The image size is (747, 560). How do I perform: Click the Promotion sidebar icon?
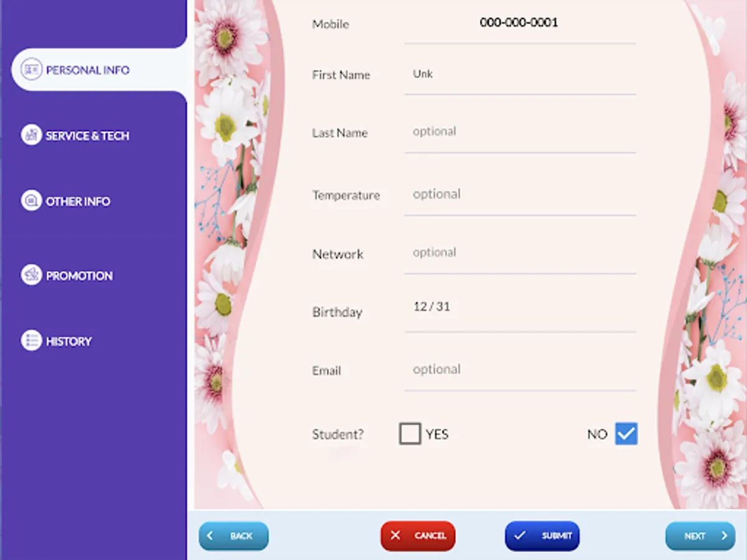click(31, 275)
